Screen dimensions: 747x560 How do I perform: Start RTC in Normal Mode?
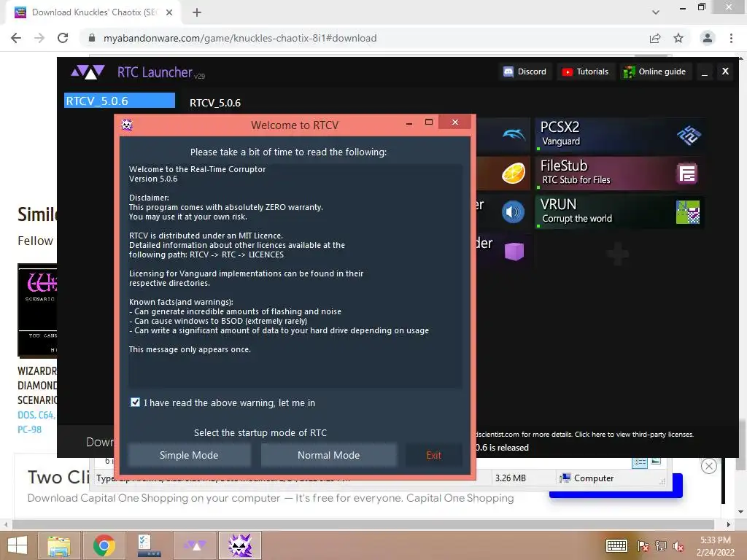(329, 455)
